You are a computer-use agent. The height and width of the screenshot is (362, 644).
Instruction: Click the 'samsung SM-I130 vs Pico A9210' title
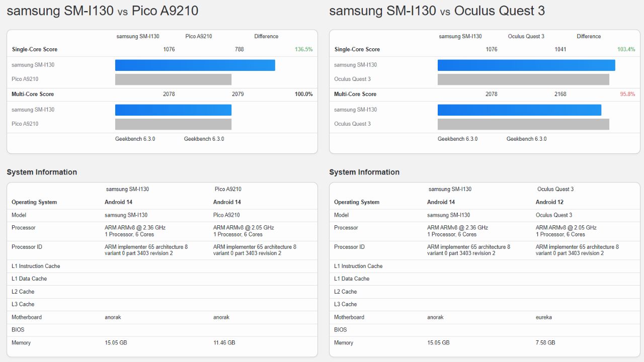coord(102,11)
